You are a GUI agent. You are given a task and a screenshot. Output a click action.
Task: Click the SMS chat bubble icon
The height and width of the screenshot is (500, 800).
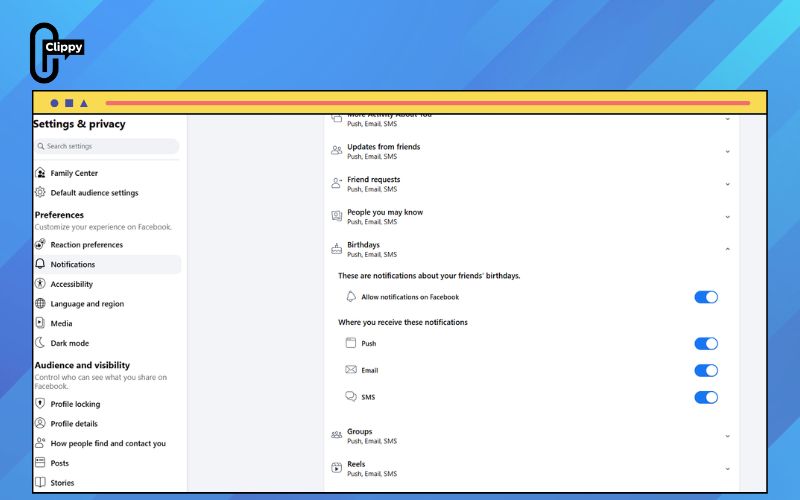point(351,396)
